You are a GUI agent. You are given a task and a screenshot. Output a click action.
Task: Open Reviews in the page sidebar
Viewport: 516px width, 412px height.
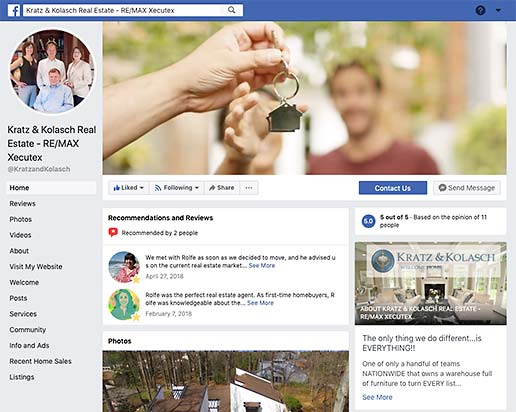click(22, 204)
